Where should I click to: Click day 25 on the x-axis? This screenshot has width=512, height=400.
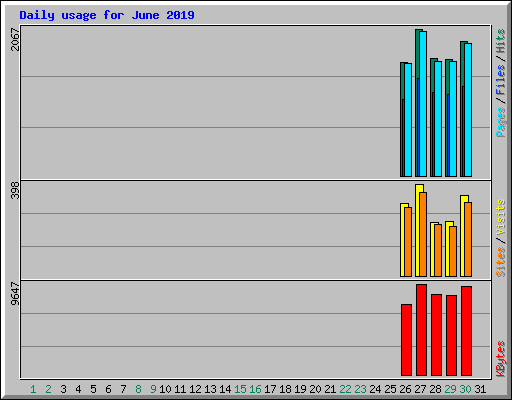(x=390, y=389)
